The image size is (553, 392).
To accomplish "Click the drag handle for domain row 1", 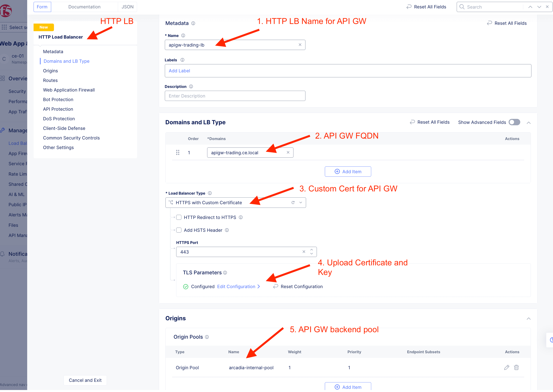I will click(x=178, y=153).
